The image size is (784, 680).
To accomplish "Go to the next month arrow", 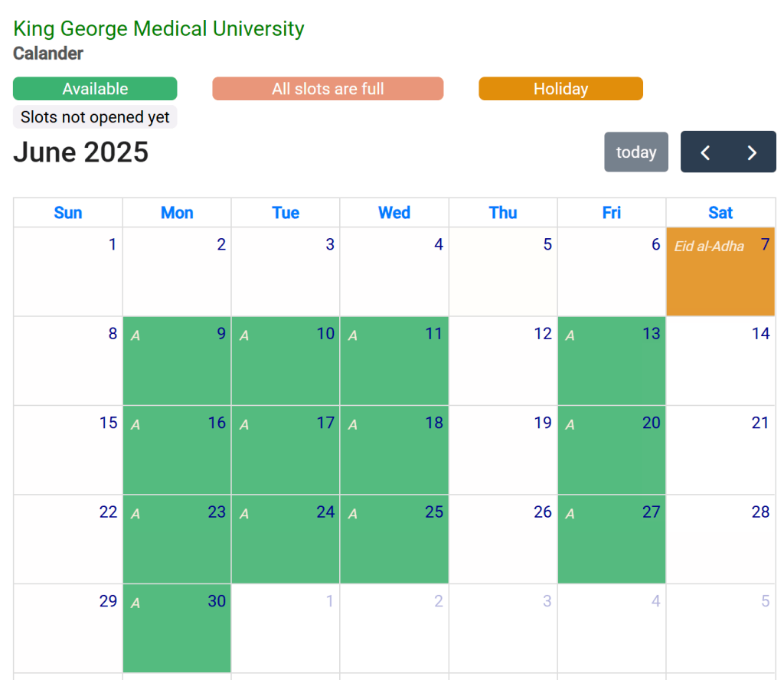I will pos(752,152).
